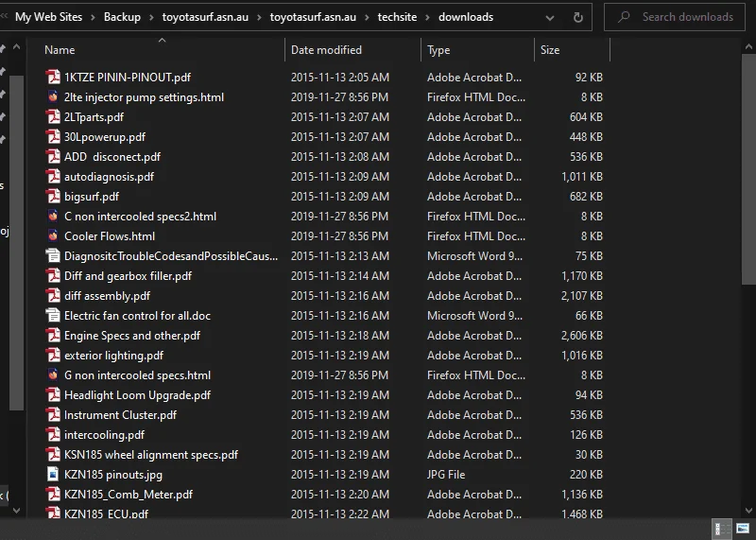Image resolution: width=756 pixels, height=540 pixels.
Task: Click the Word icon of Electric fan control for all.doc
Action: pyautogui.click(x=53, y=315)
